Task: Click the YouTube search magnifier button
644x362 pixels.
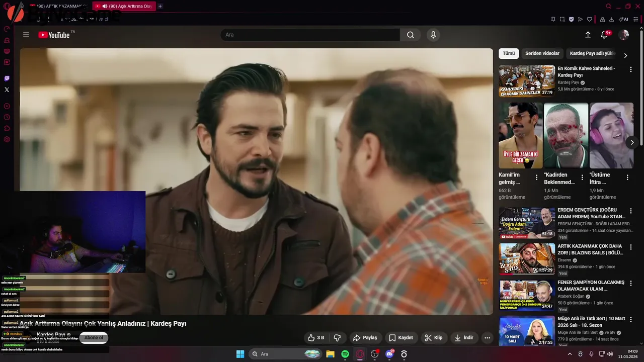Action: [x=411, y=35]
